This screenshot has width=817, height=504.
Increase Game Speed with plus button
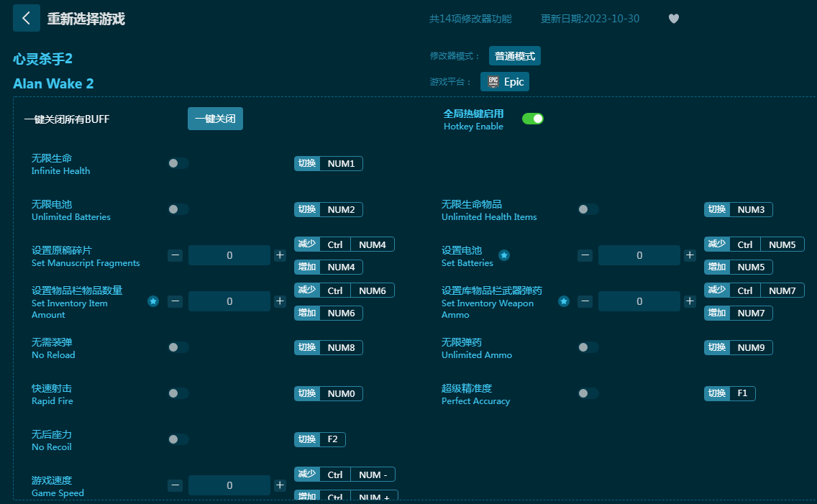(x=280, y=485)
